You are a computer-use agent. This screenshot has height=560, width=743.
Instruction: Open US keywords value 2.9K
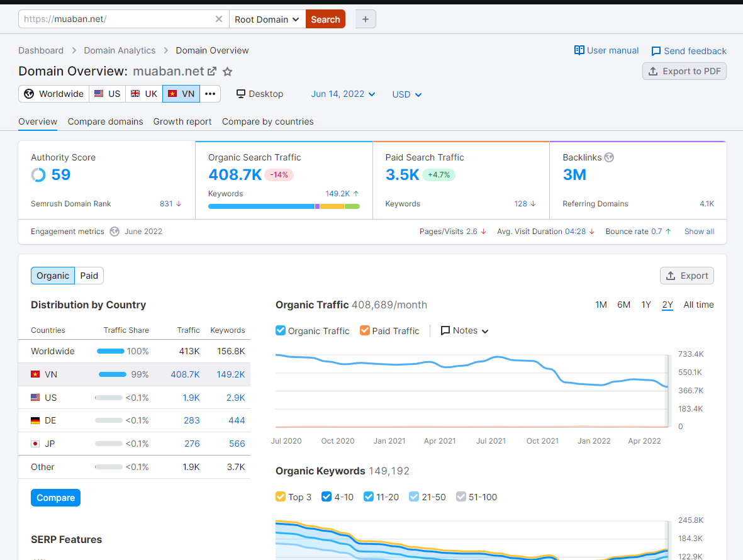pos(235,398)
